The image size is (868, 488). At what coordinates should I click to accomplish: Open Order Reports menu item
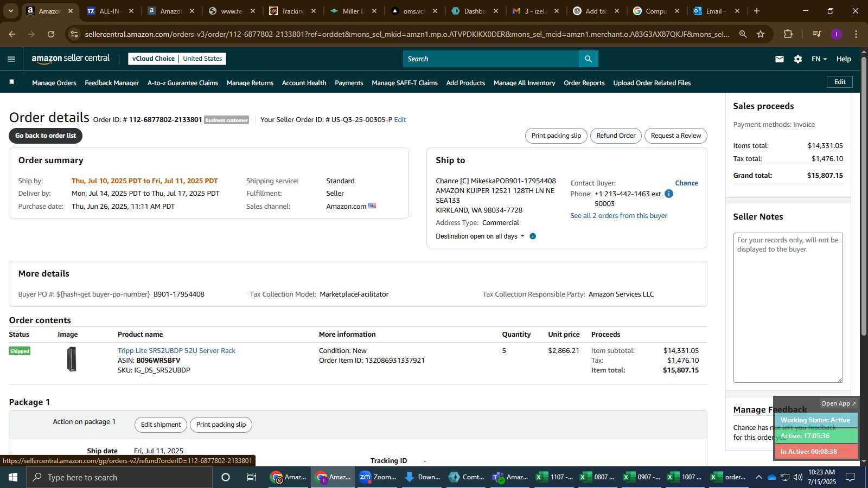coord(584,83)
